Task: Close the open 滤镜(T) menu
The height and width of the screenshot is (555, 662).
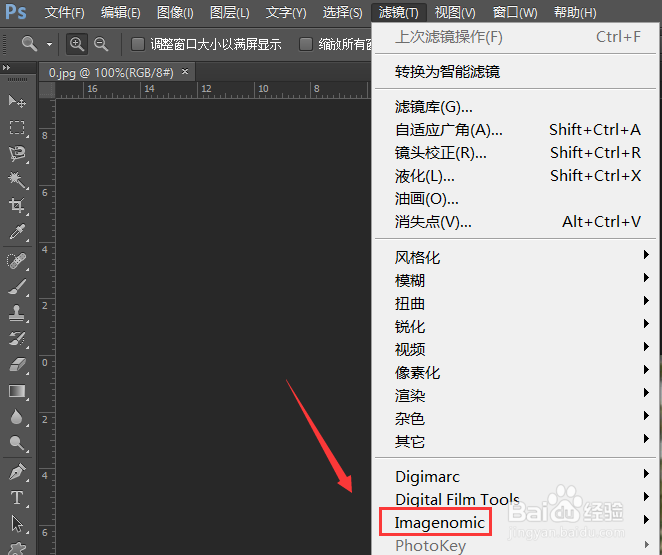Action: (x=399, y=13)
